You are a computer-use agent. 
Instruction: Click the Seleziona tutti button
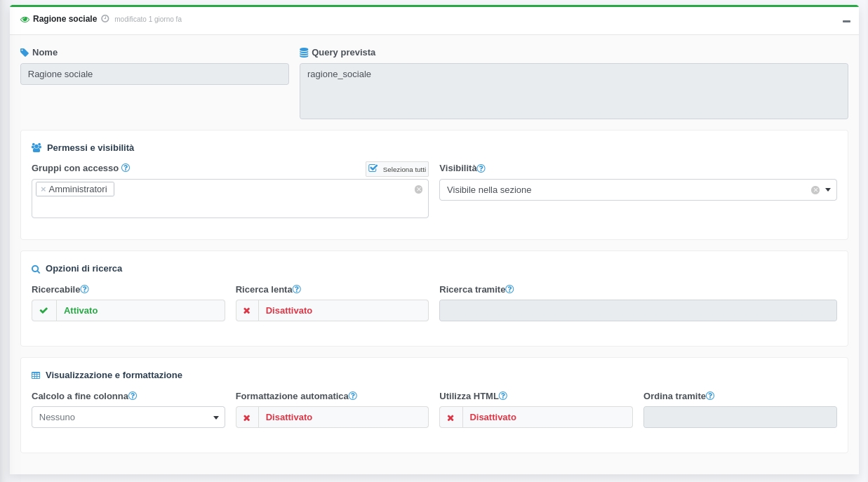pyautogui.click(x=397, y=169)
